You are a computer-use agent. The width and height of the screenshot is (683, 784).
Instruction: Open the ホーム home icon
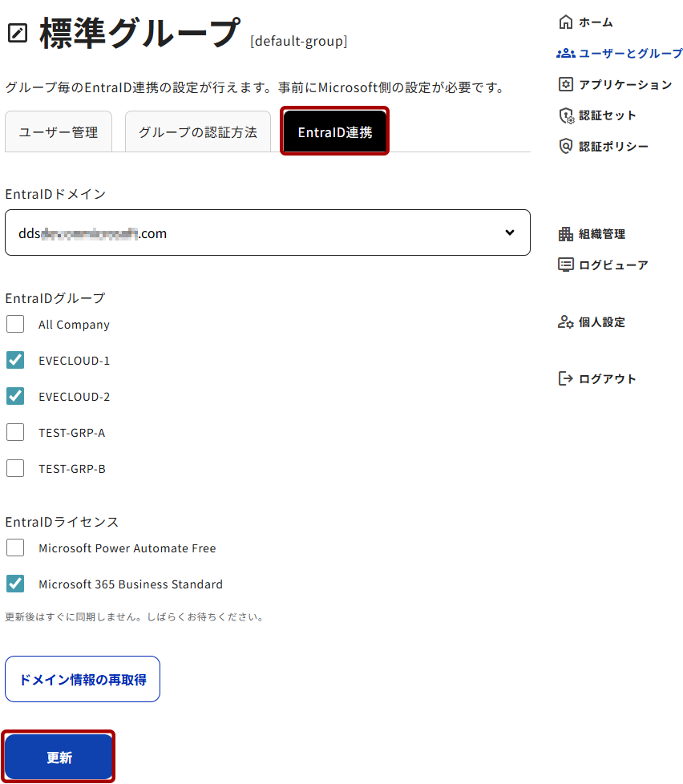[566, 22]
